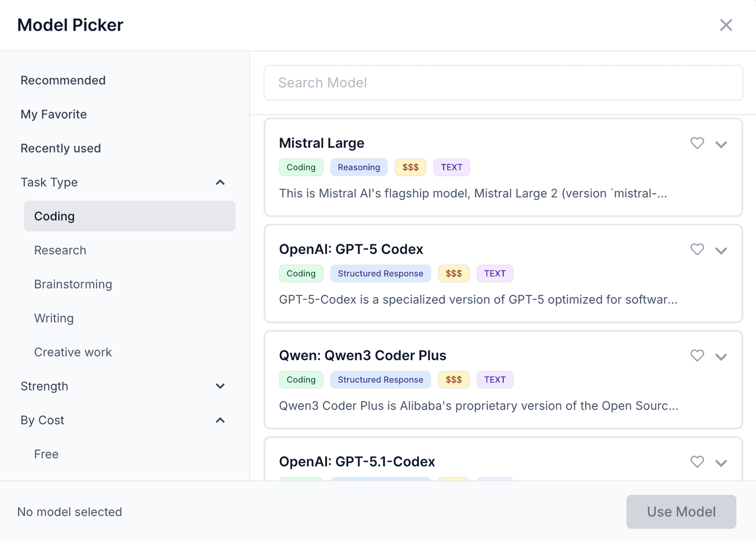The height and width of the screenshot is (541, 756).
Task: Expand the Strength filter section
Action: pyautogui.click(x=220, y=386)
